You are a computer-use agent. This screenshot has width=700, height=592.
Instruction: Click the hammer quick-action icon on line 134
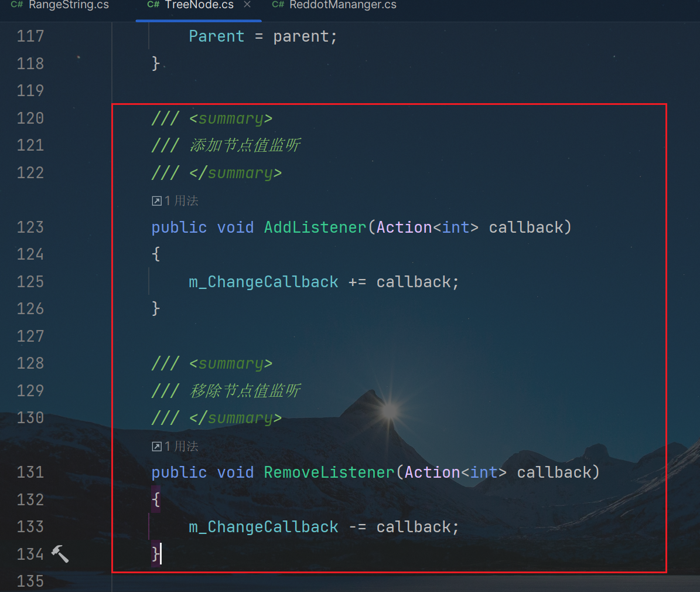point(60,553)
